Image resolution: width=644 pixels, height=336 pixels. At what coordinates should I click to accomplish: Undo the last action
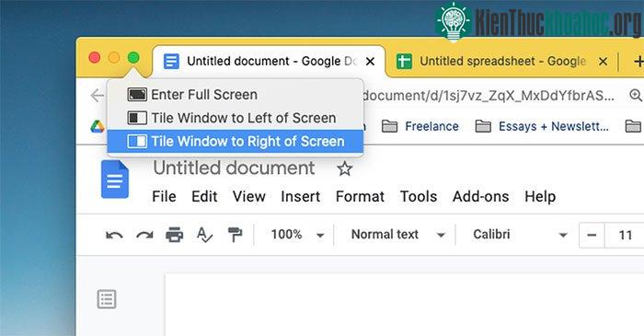point(114,235)
